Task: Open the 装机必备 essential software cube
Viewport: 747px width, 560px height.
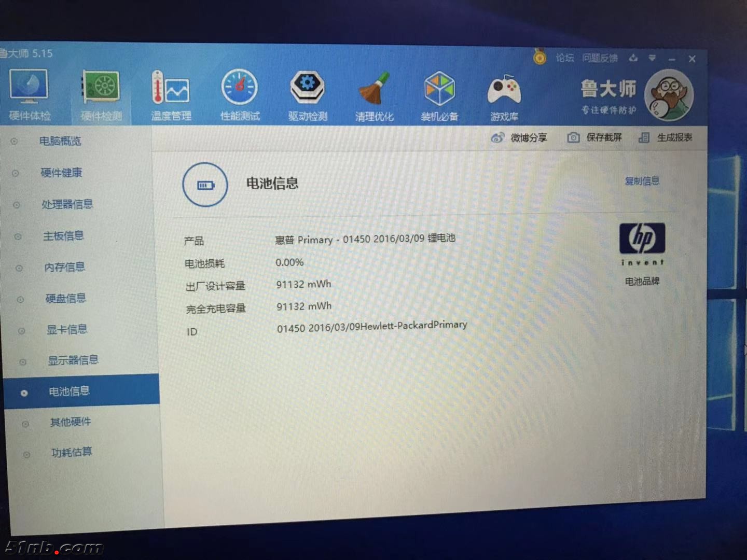Action: pyautogui.click(x=439, y=97)
